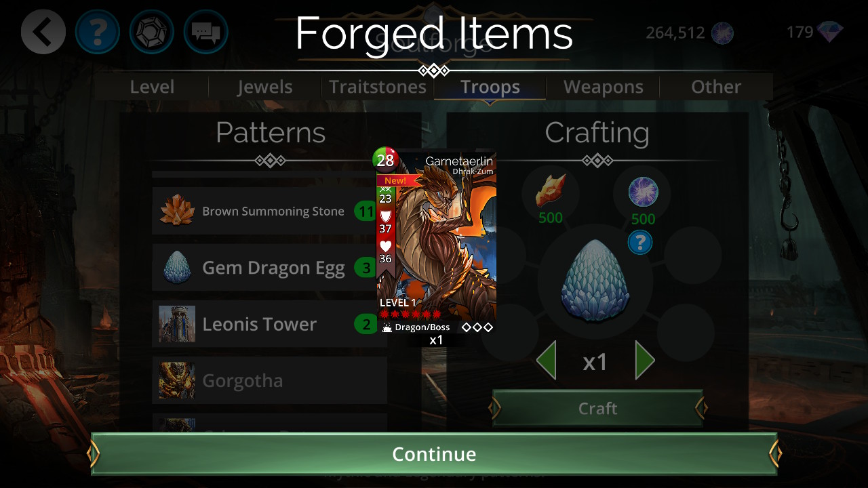
Task: Click the Craft button
Action: click(597, 408)
